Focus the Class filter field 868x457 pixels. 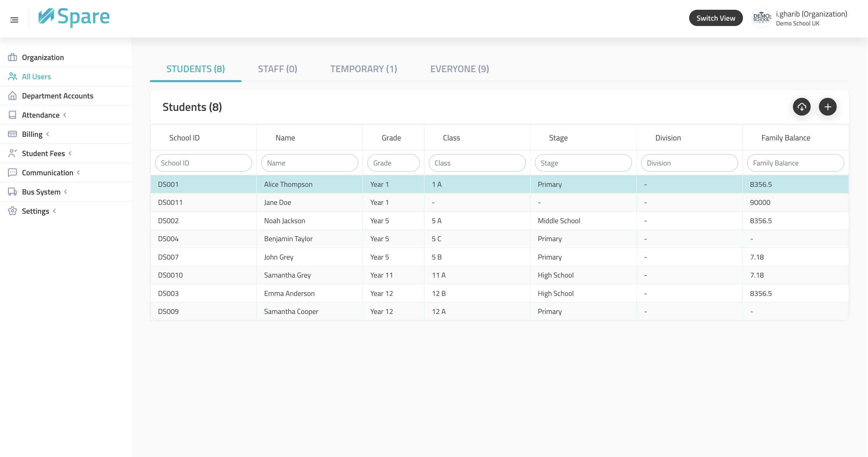[477, 163]
